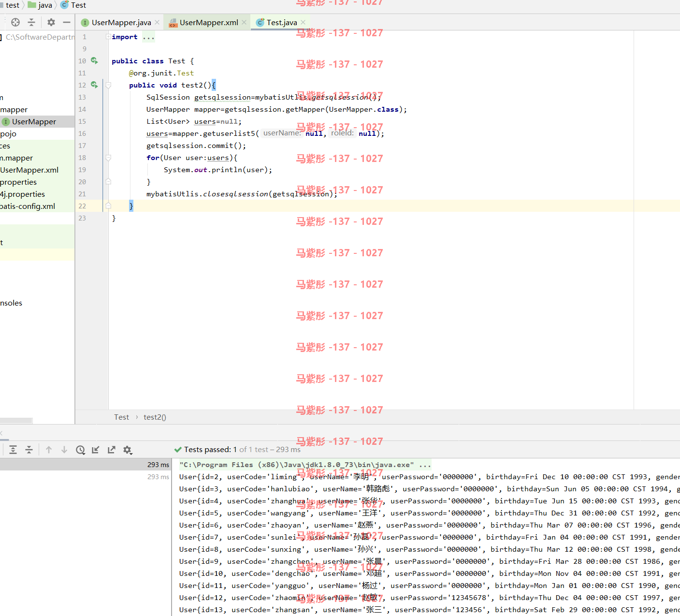Image resolution: width=680 pixels, height=616 pixels.
Task: Close the Test.java tab
Action: coord(303,22)
